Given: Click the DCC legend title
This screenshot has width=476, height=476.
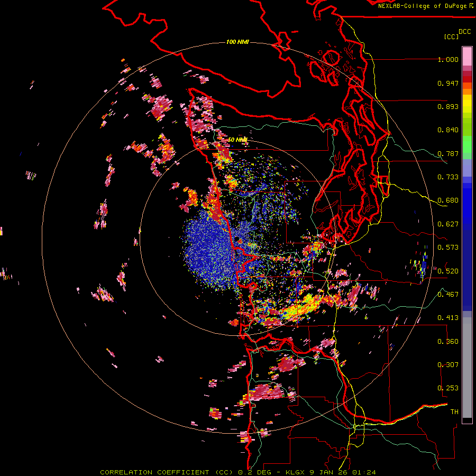Looking at the screenshot, I should click(464, 31).
